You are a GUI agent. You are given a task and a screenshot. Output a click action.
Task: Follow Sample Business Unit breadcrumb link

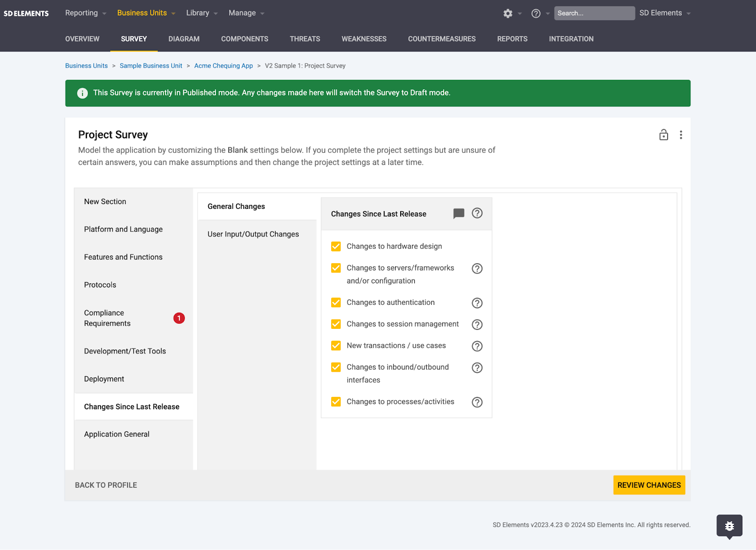click(x=151, y=66)
